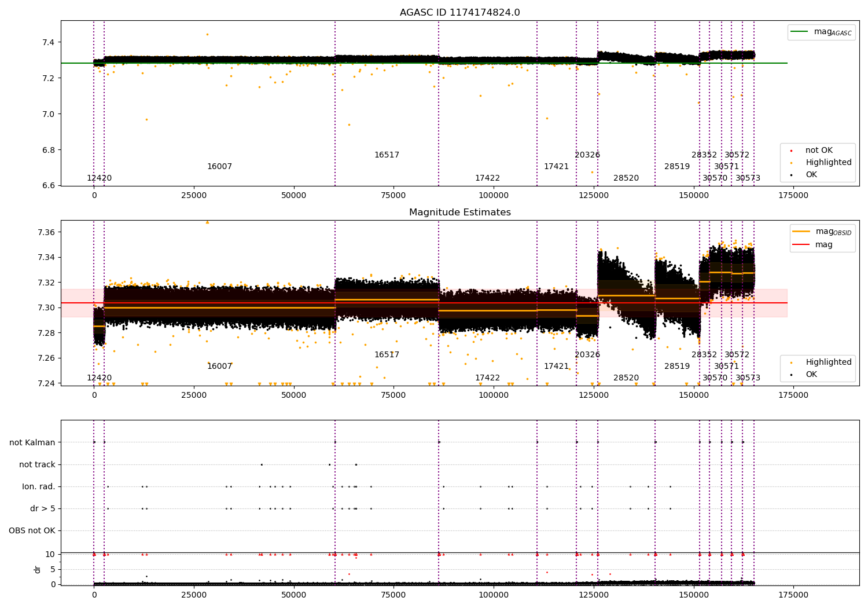Click the 'Magnitude Estimates' plot title

[x=459, y=213]
